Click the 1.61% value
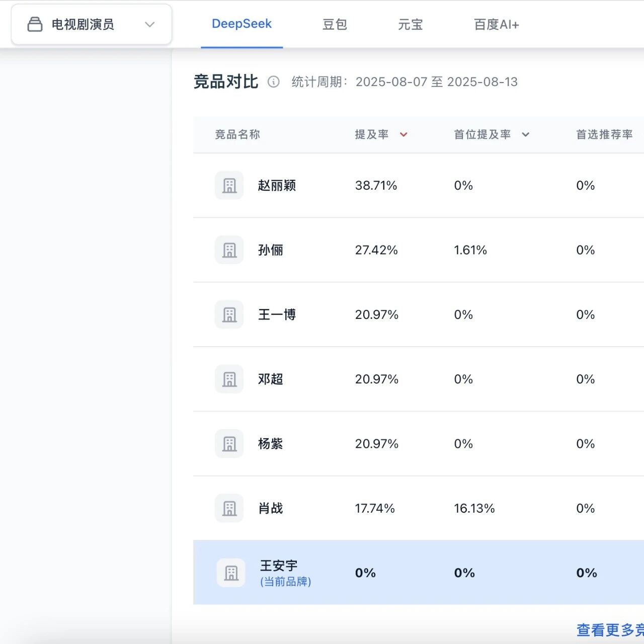The width and height of the screenshot is (644, 644). pos(470,250)
